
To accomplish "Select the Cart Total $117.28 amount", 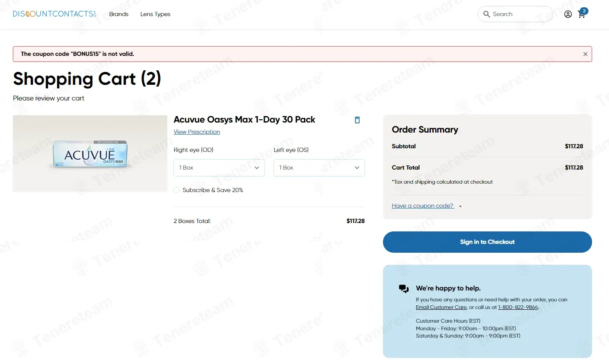I will point(574,168).
